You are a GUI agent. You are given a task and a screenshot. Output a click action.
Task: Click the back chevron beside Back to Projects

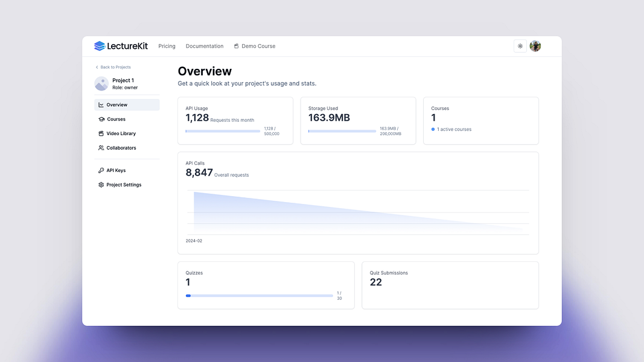pos(97,68)
